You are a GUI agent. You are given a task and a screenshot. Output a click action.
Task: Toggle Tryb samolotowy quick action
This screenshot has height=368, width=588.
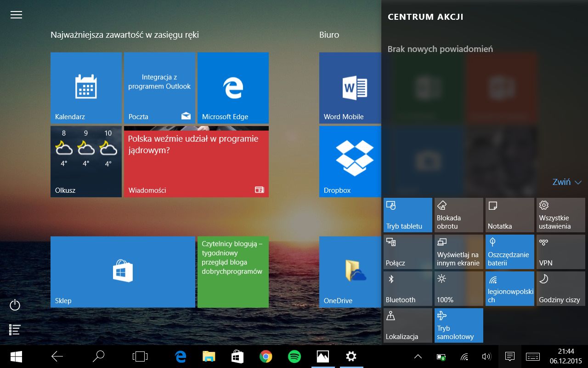(x=459, y=325)
